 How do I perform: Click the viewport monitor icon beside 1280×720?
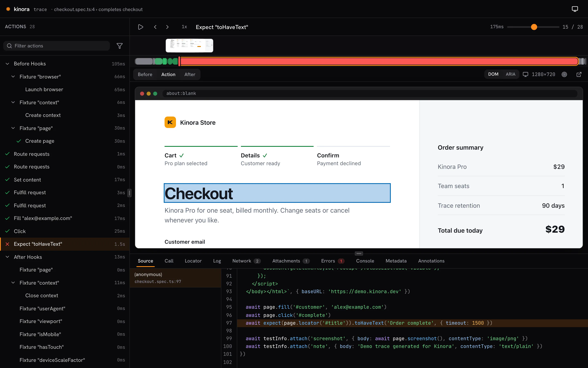[525, 74]
